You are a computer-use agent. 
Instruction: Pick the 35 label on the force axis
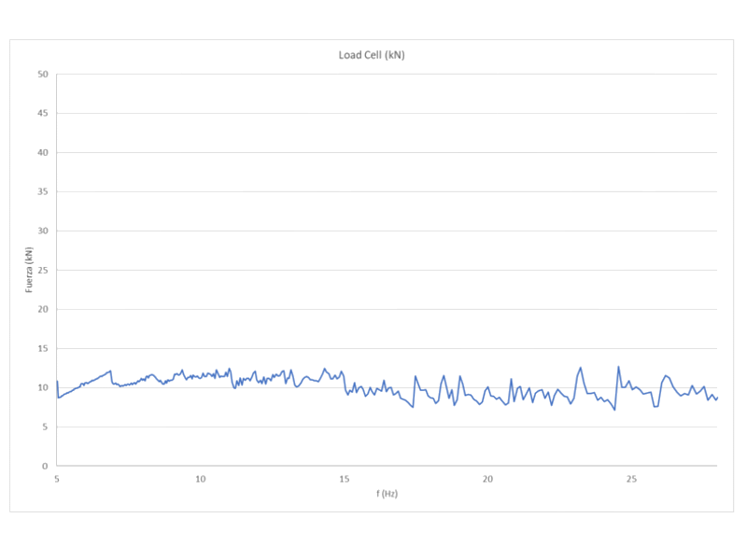[x=42, y=191]
